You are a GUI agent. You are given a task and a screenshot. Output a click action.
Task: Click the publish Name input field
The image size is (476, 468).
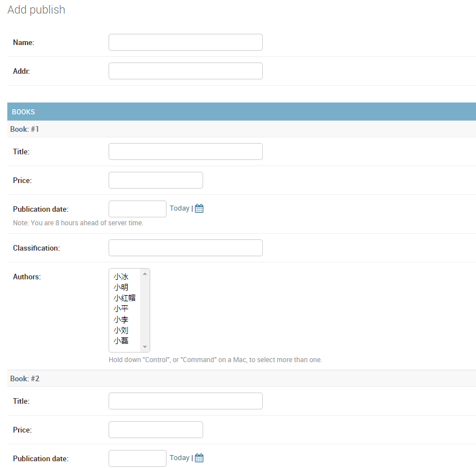pos(186,42)
